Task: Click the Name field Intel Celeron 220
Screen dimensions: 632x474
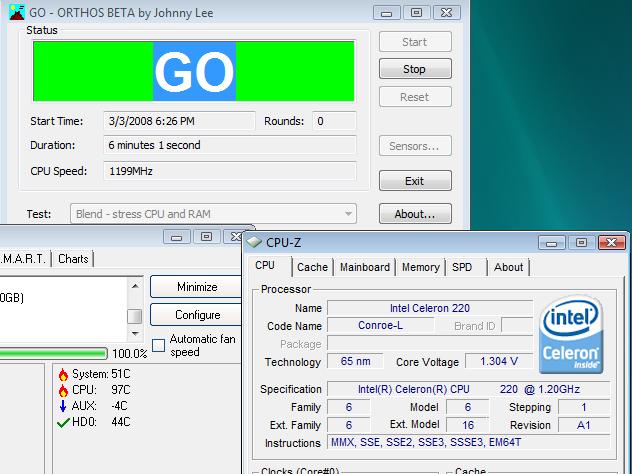Action: click(x=430, y=308)
